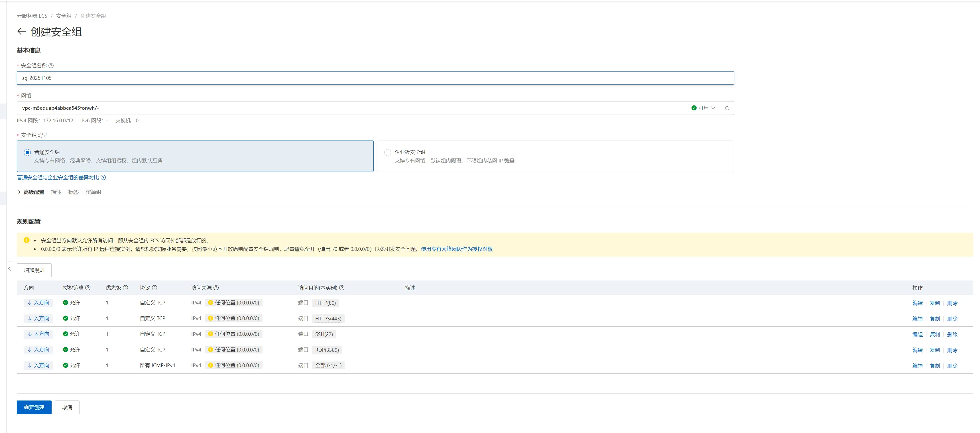This screenshot has width=980, height=433.
Task: Click help icon next to 优先级 header
Action: tap(125, 288)
